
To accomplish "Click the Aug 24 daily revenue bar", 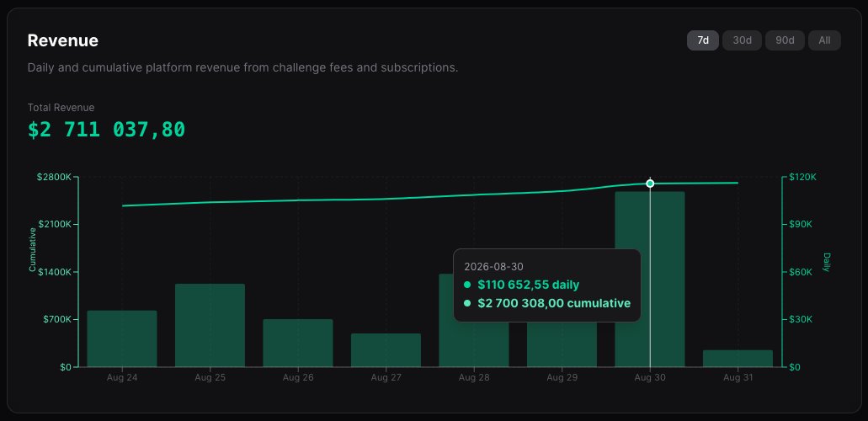I will 122,338.
